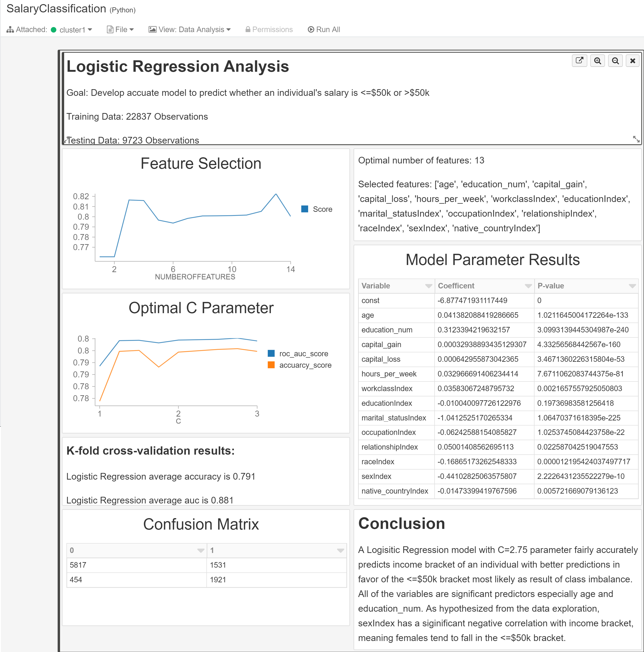Click the hours_per_week variable cell
The image size is (644, 652).
(397, 374)
